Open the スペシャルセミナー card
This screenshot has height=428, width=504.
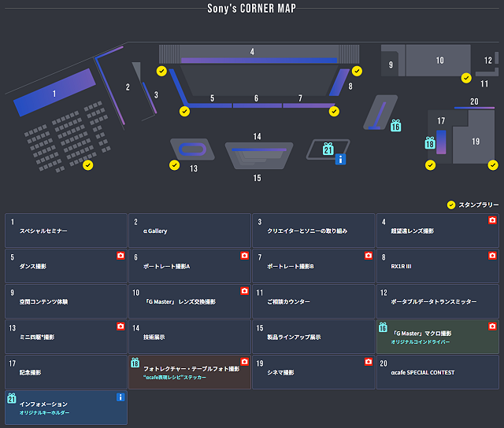[66, 231]
